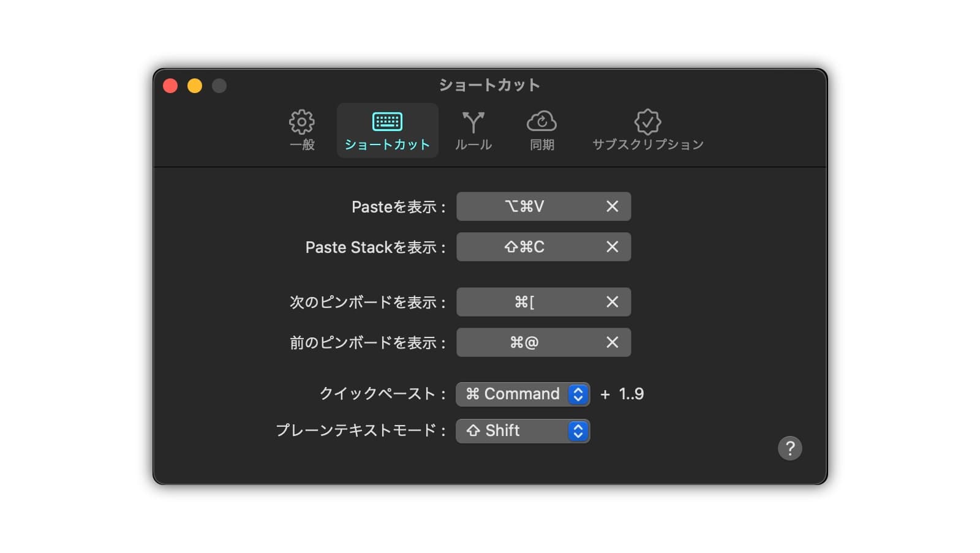This screenshot has height=553, width=980.
Task: Click the 次のピンボードを表示 label
Action: pyautogui.click(x=367, y=303)
